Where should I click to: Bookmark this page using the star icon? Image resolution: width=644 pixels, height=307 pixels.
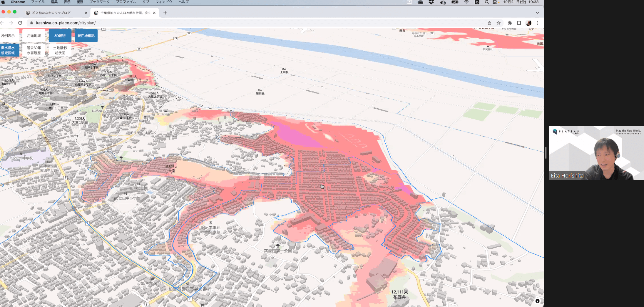point(499,23)
